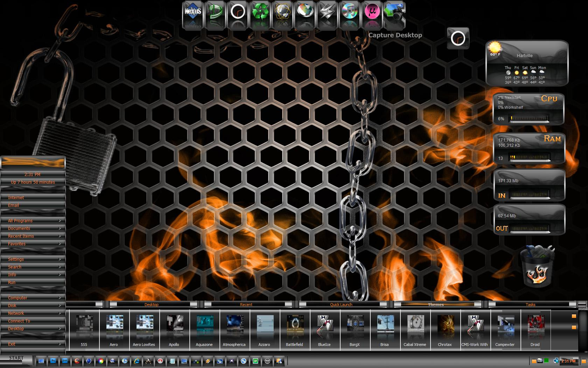Open Disk in the start menu

click(33, 305)
